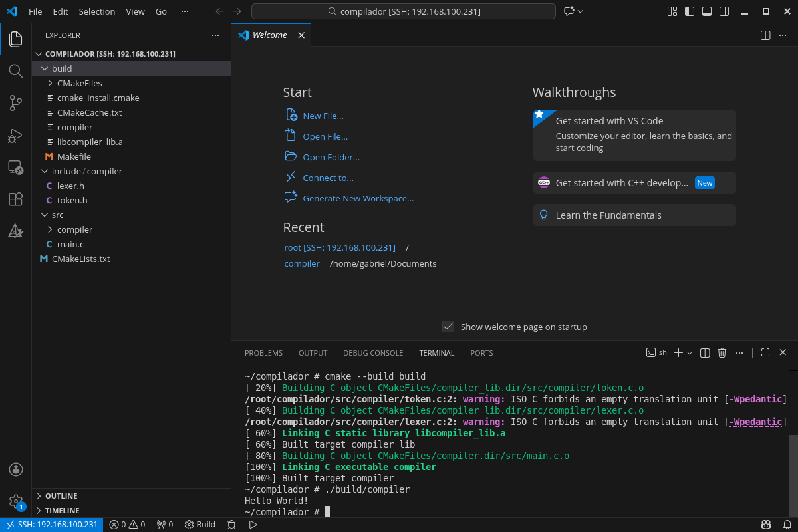The width and height of the screenshot is (798, 532).
Task: Open the Selection menu
Action: pyautogui.click(x=96, y=11)
